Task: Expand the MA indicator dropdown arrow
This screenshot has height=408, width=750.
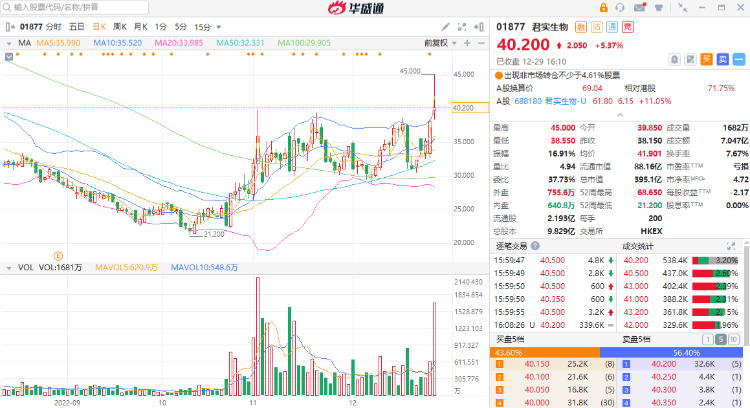Action: click(9, 44)
